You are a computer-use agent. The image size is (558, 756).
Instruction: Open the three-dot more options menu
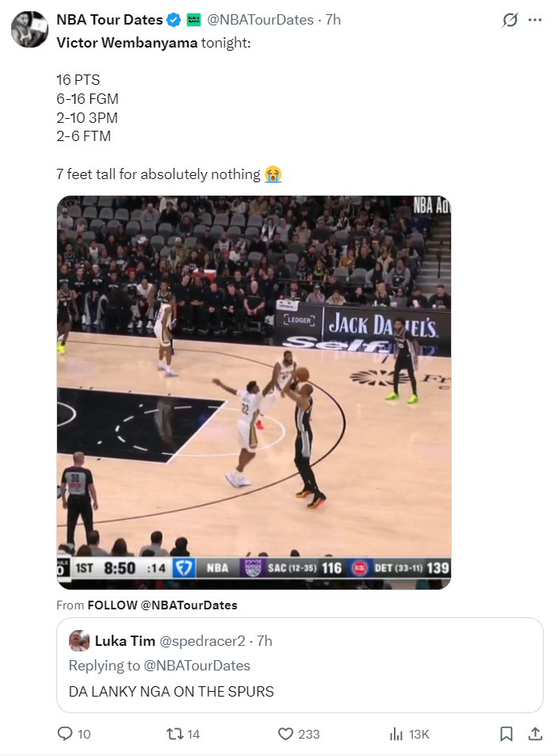coord(535,21)
